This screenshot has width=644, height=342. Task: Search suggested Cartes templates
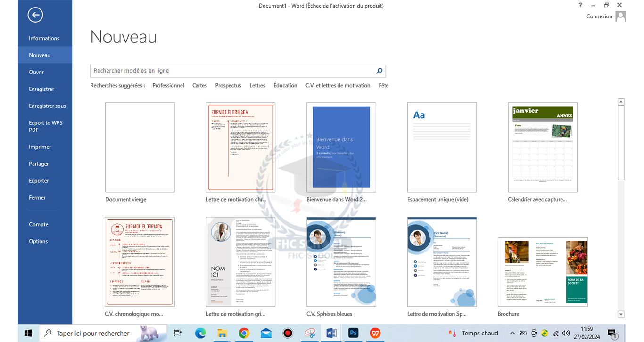click(199, 86)
